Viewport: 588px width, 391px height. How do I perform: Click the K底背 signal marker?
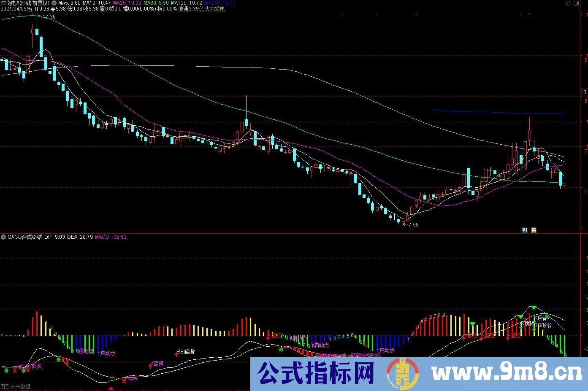(157, 363)
